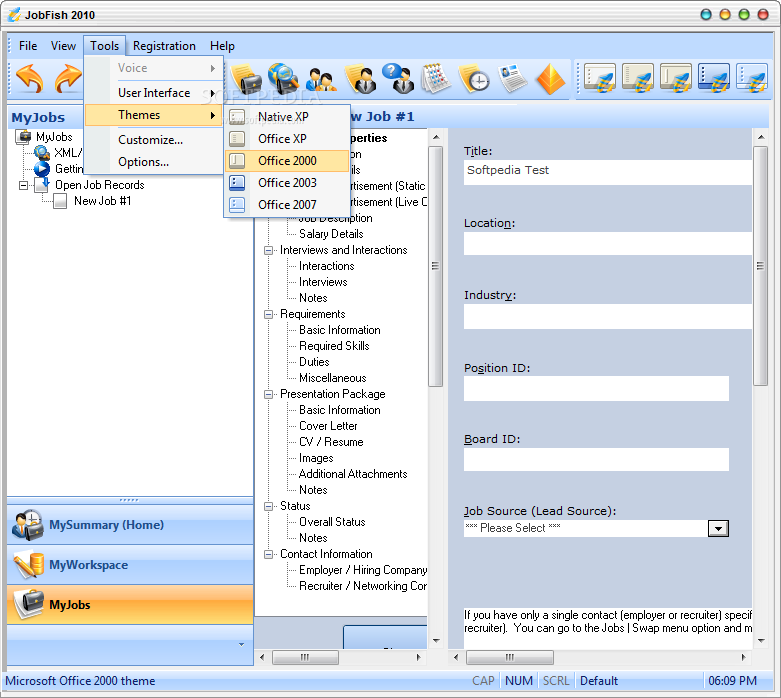Viewport: 781px width, 698px height.
Task: Collapse the Interviews and Interactions node
Action: [x=268, y=250]
